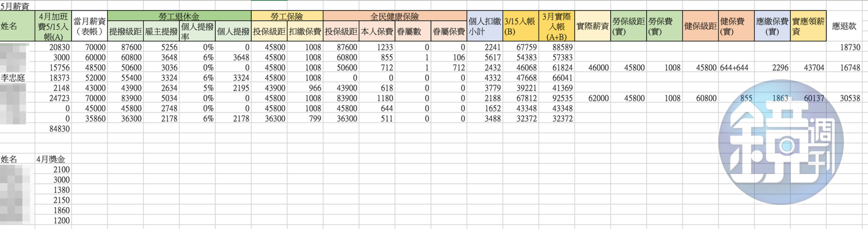The height and width of the screenshot is (229, 868).
Task: Select the actual deposit value 88589
Action: (556, 47)
